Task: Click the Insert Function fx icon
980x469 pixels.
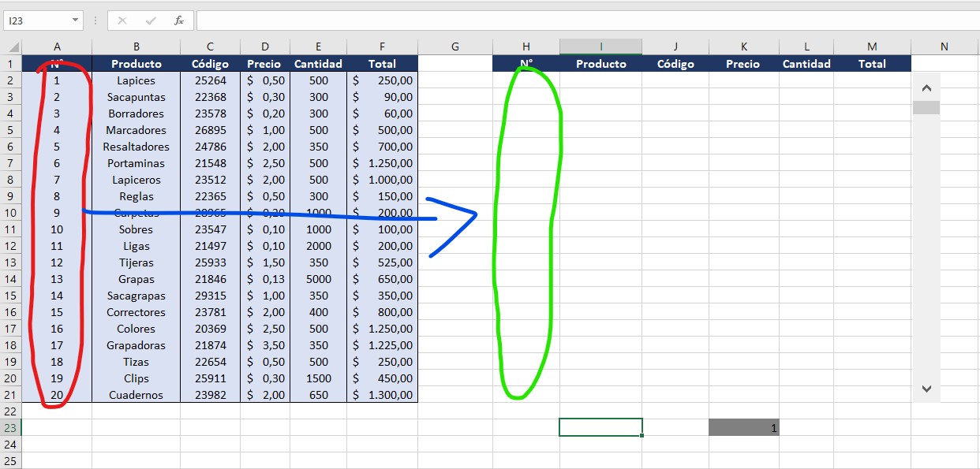Action: 179,20
